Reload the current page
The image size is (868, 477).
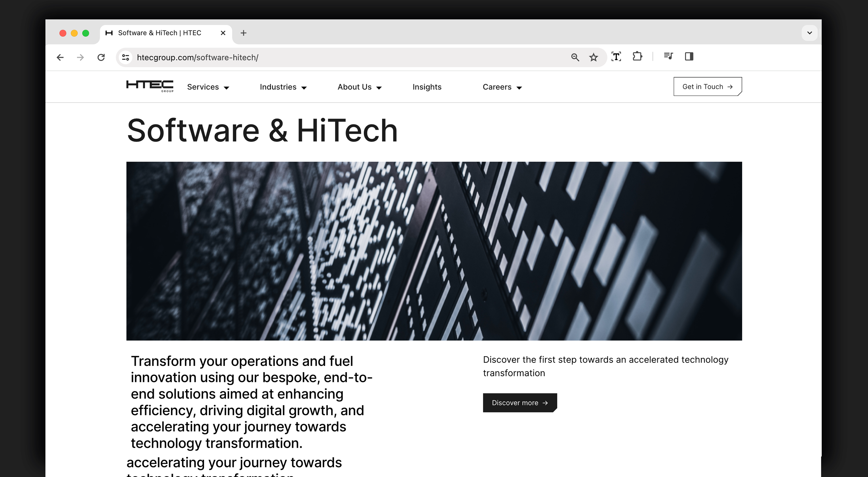(101, 58)
